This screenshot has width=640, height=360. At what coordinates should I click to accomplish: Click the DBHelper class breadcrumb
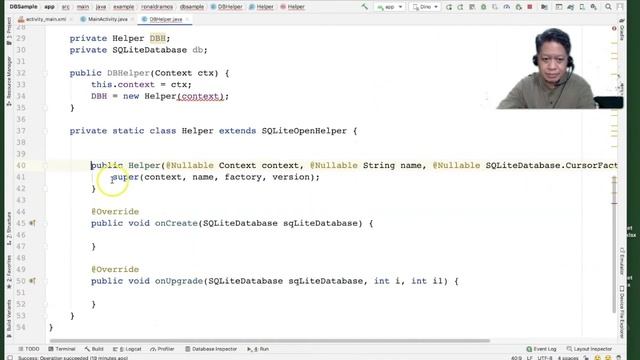(227, 7)
